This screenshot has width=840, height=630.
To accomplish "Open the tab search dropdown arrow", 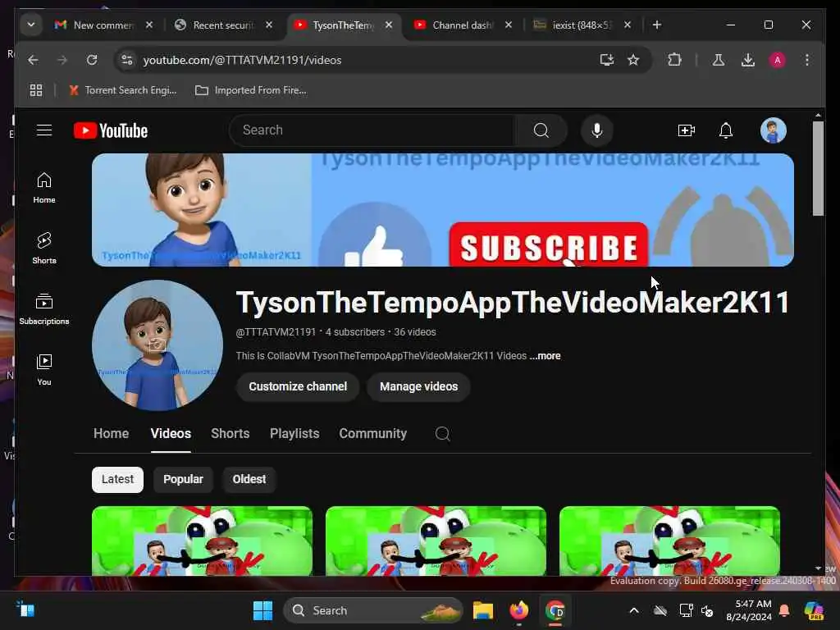I will (x=31, y=25).
